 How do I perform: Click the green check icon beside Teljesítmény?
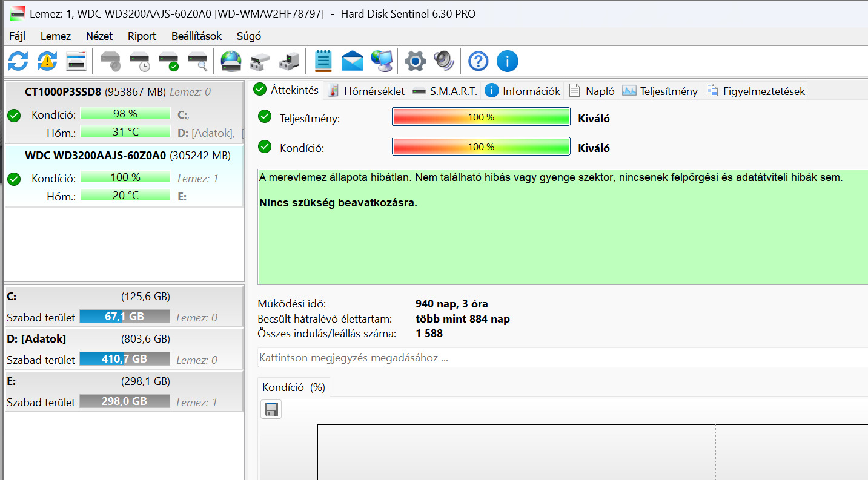click(x=265, y=116)
